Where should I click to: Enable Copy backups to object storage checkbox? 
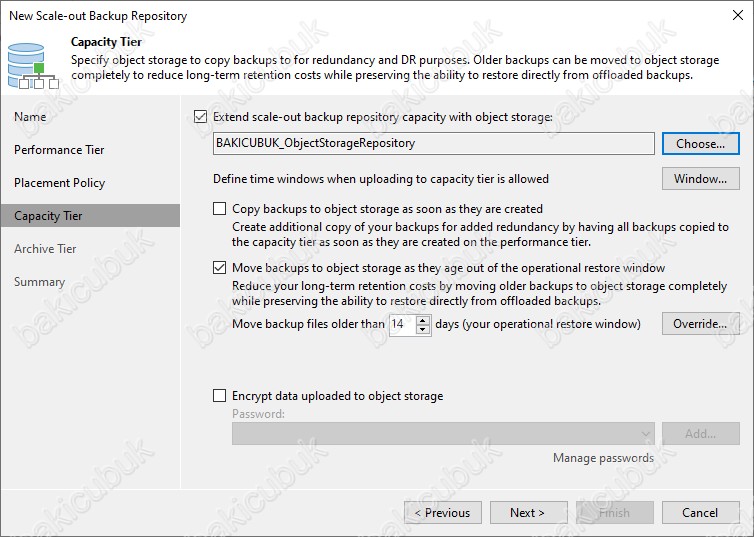[x=219, y=209]
